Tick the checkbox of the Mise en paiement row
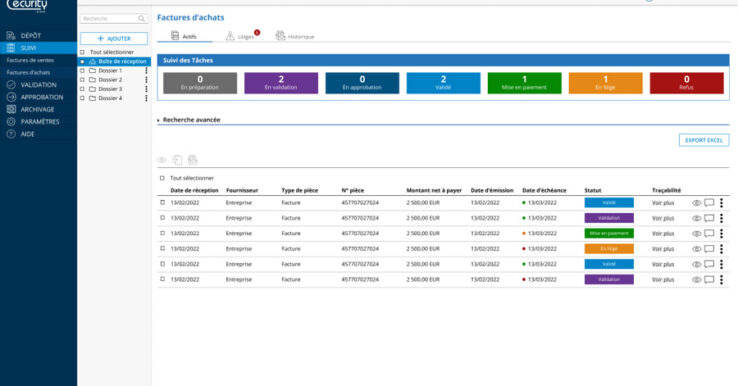Image resolution: width=738 pixels, height=386 pixels. point(162,233)
